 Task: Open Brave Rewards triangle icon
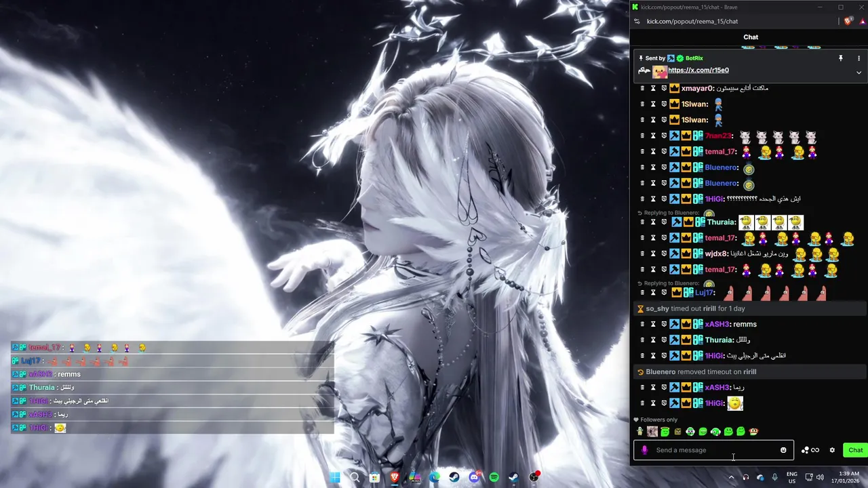(862, 21)
